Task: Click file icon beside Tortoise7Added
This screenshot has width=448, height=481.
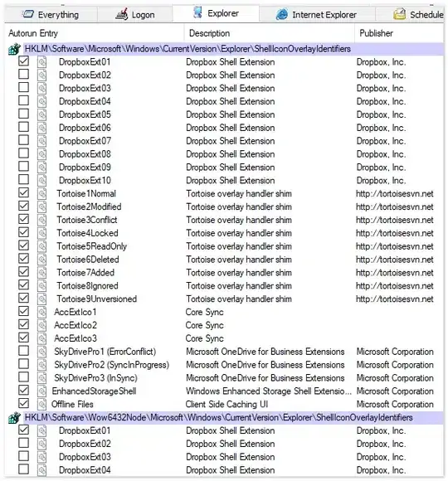Action: click(x=42, y=273)
